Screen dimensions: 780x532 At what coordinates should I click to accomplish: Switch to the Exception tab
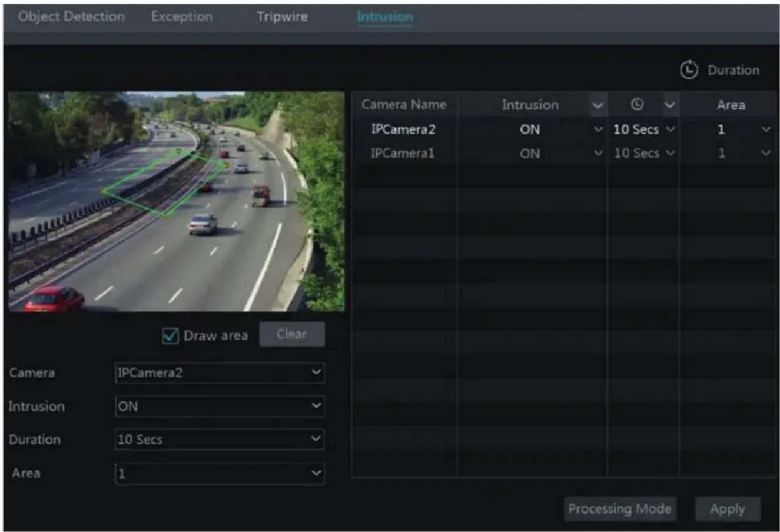(x=182, y=16)
